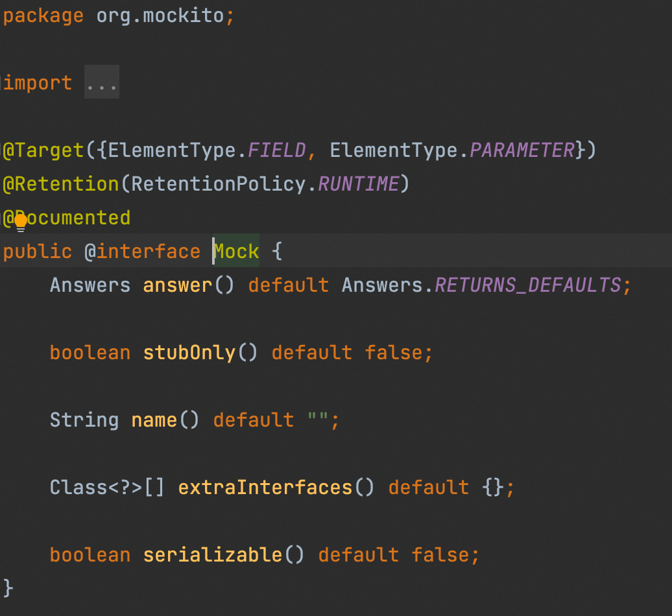672x616 pixels.
Task: Click 'boolean' keyword on the stubOnly line
Action: click(90, 353)
